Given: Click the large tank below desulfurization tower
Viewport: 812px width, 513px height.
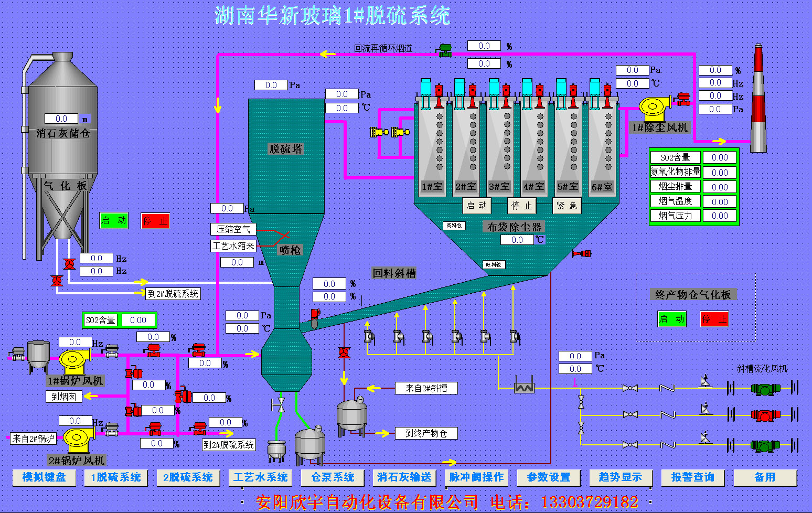Looking at the screenshot, I should [x=309, y=446].
